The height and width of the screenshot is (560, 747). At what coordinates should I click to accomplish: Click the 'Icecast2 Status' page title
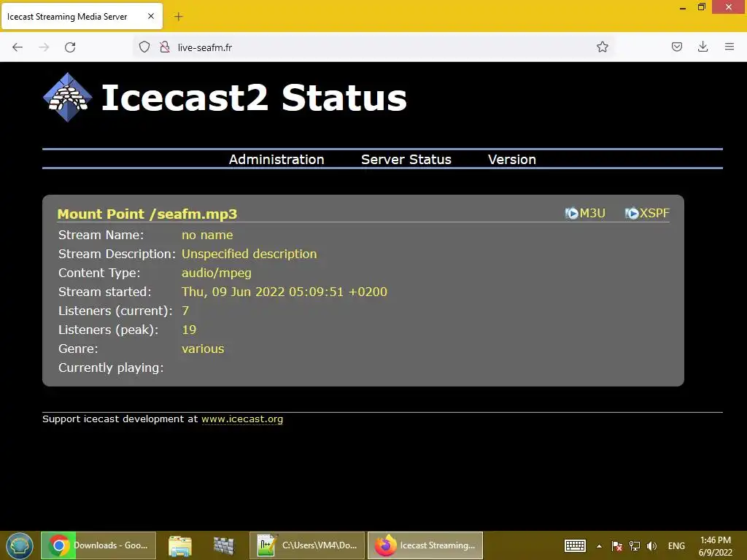[254, 98]
